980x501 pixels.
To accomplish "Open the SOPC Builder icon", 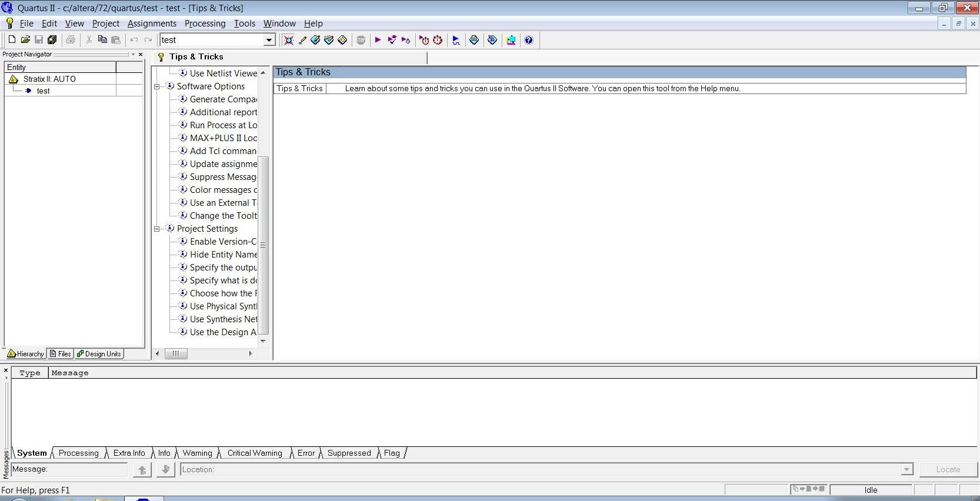I will 511,40.
